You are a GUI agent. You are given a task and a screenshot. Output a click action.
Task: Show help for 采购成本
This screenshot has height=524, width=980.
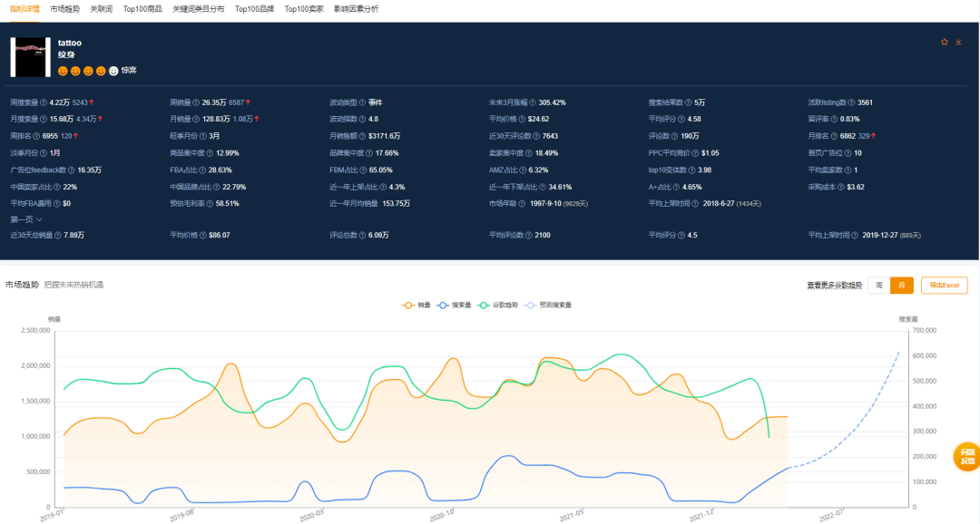[x=840, y=187]
